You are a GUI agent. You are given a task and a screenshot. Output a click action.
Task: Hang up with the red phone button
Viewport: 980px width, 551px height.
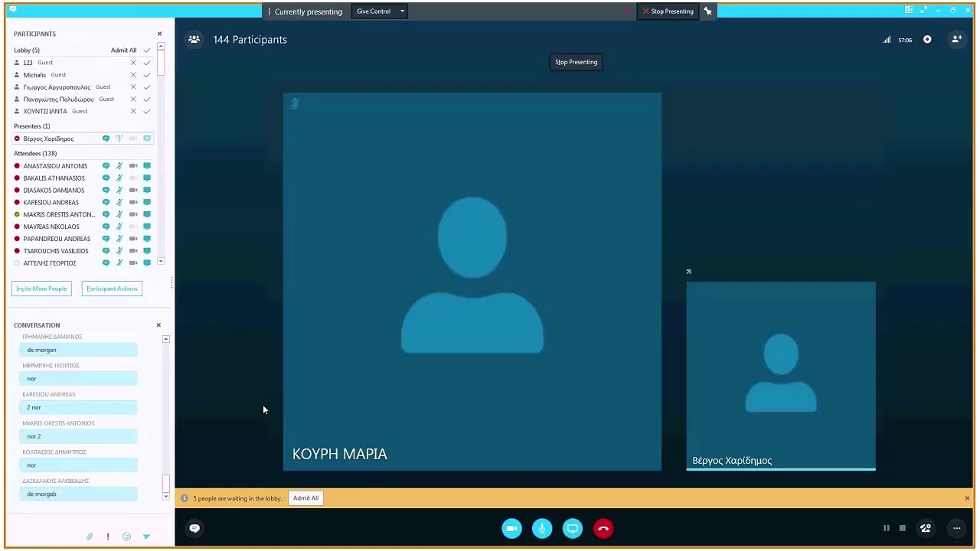603,528
